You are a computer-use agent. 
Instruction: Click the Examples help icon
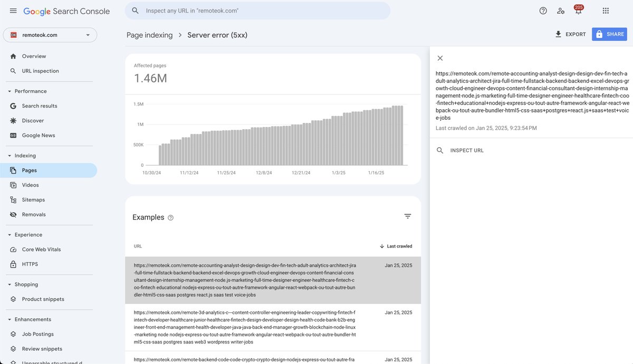click(x=170, y=217)
